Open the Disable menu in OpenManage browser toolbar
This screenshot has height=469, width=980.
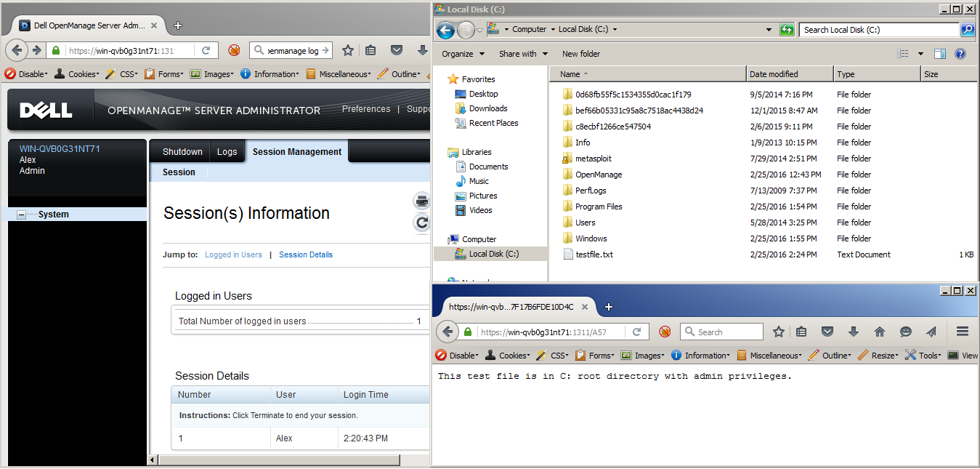[27, 74]
